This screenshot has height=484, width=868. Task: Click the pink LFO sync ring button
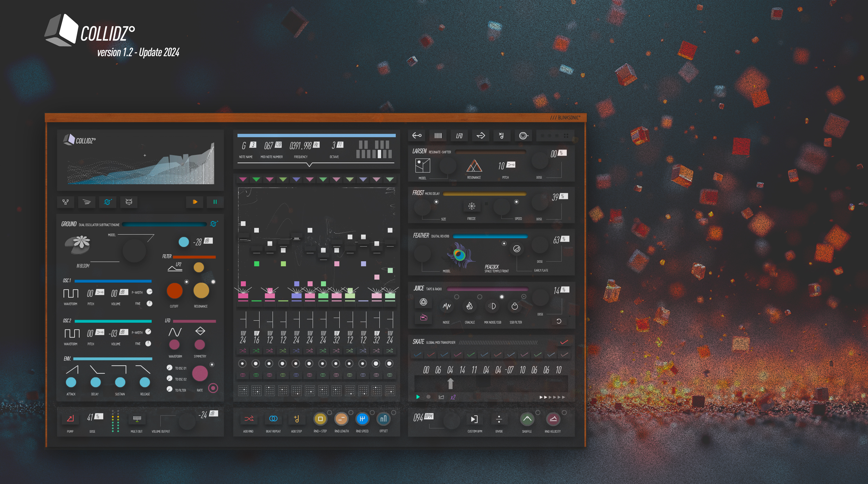point(213,388)
